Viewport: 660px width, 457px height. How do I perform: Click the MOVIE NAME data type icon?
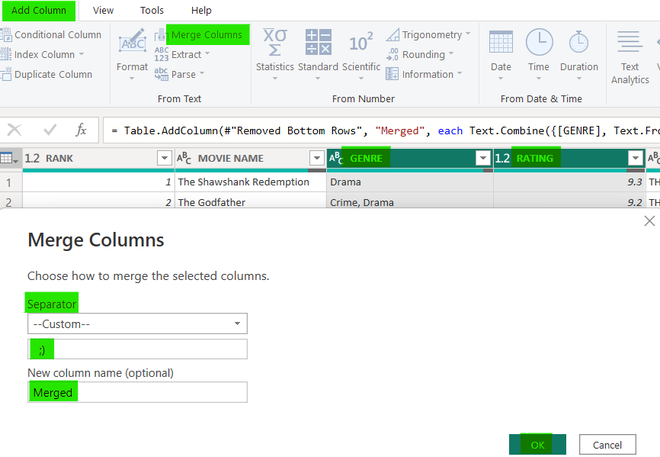pos(184,159)
